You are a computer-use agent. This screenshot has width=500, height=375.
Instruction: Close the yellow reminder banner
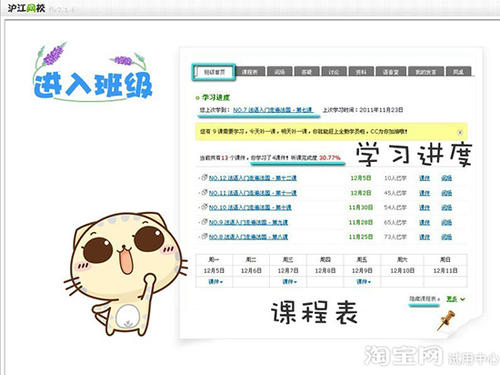tap(460, 132)
